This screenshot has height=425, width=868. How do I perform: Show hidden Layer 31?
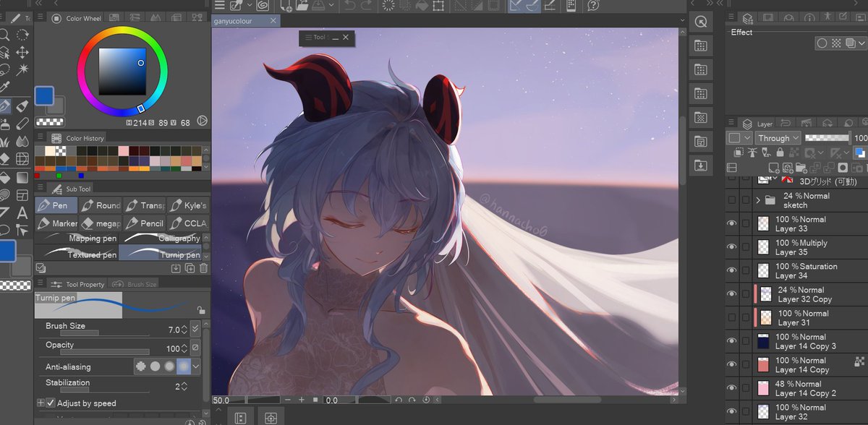[x=731, y=318]
